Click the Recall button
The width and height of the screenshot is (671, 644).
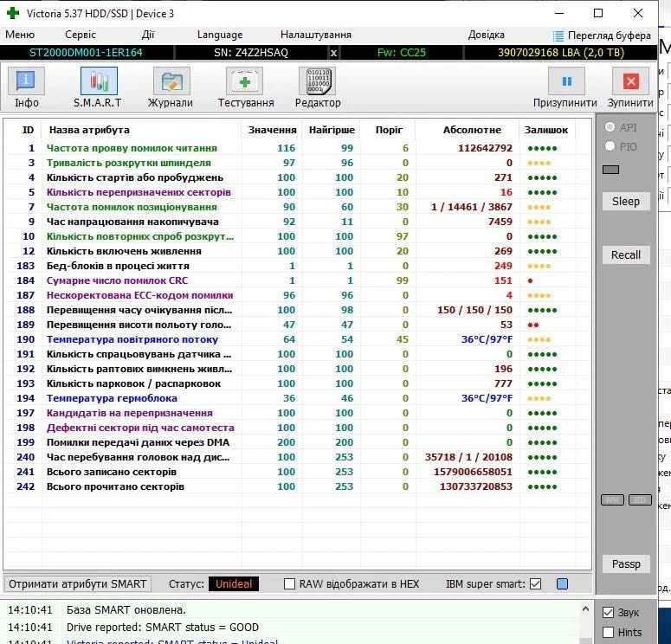click(626, 255)
